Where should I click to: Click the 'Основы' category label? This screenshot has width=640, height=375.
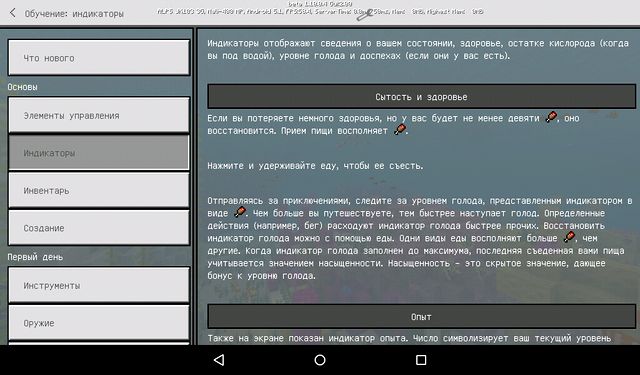pos(22,87)
